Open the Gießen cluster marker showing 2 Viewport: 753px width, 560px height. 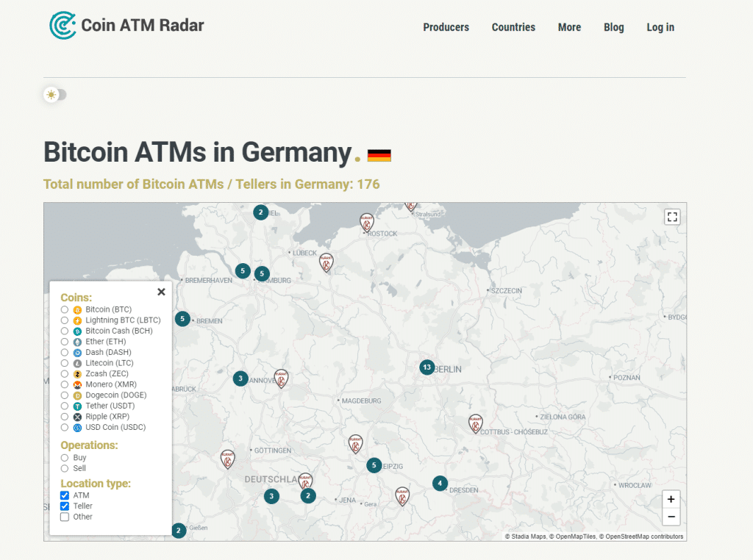[x=179, y=531]
